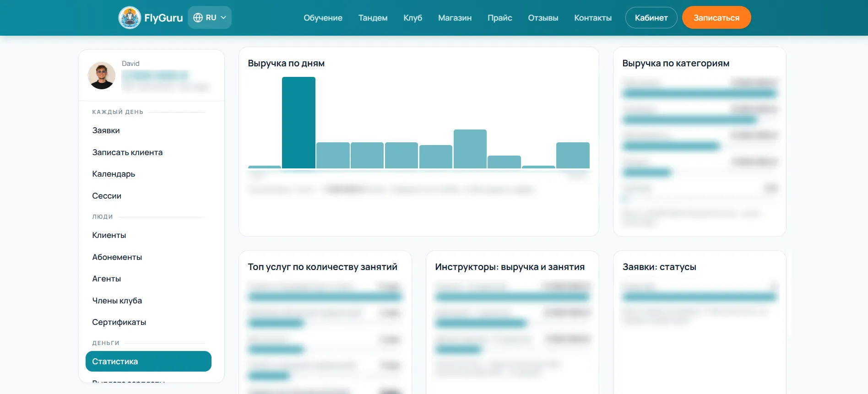This screenshot has height=394, width=868.
Task: Click the globe language icon
Action: [x=198, y=17]
